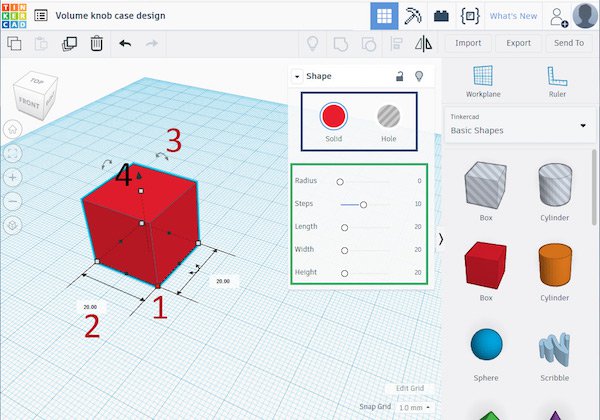Click the zoom in plus button
The width and height of the screenshot is (600, 420).
click(x=13, y=176)
